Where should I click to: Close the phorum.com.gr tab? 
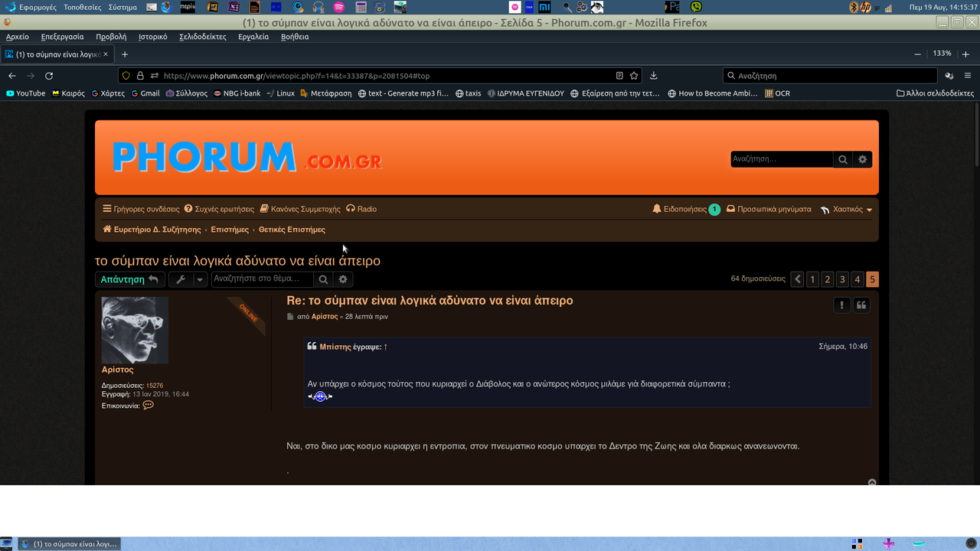click(x=106, y=54)
